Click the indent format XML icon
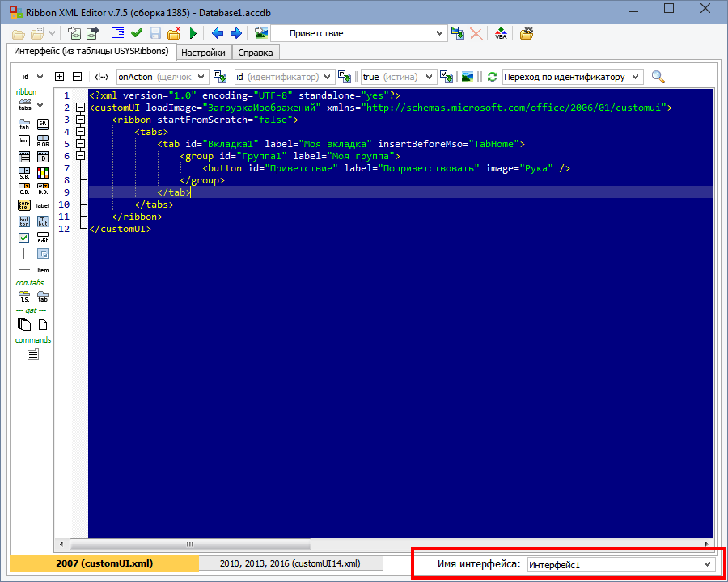728x582 pixels. click(x=118, y=33)
